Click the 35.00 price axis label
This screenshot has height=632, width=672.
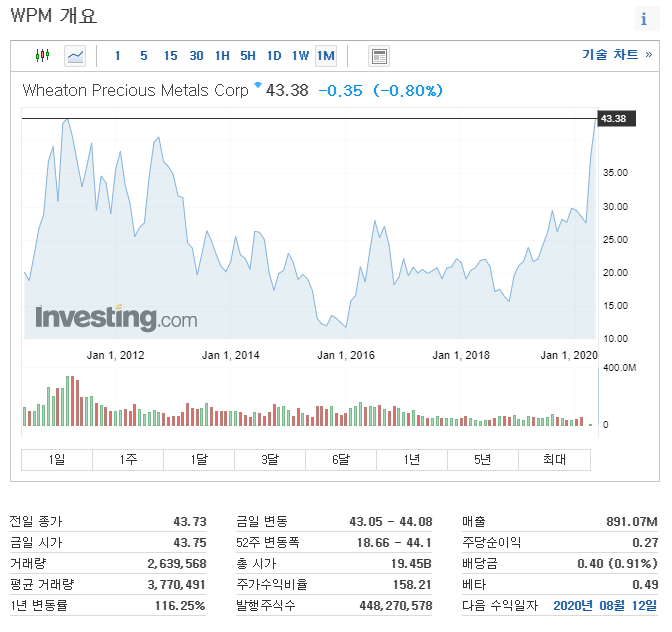pyautogui.click(x=615, y=173)
